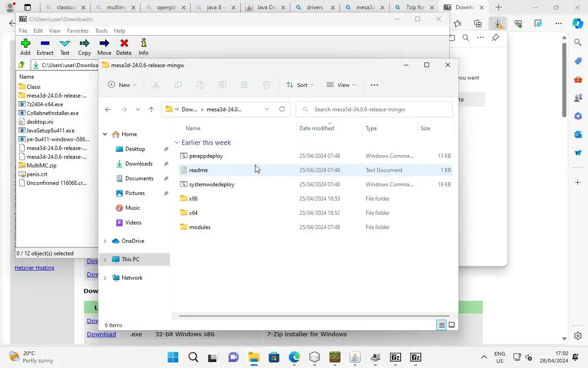Image resolution: width=588 pixels, height=368 pixels.
Task: Refresh the Explorer folder view
Action: pyautogui.click(x=282, y=109)
